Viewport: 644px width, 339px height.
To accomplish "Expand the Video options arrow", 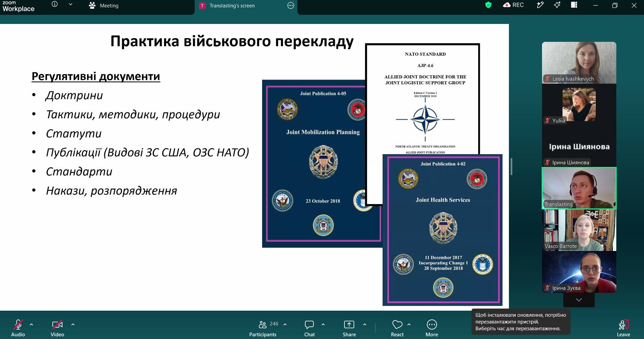I will (x=73, y=324).
